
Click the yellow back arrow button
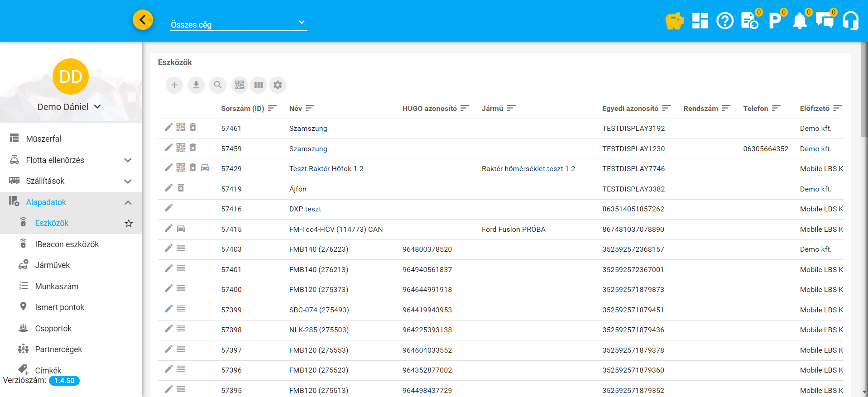(x=143, y=20)
